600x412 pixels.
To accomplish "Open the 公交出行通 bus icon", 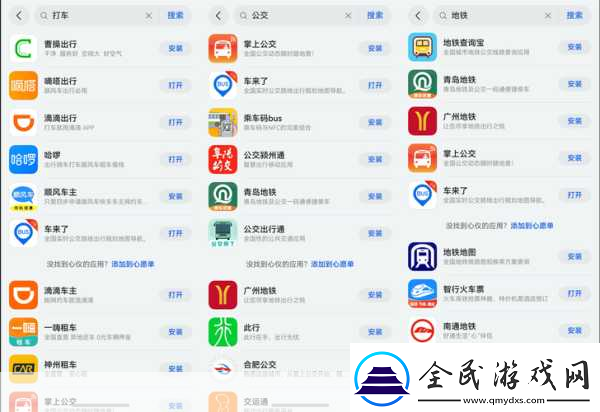I will point(223,233).
